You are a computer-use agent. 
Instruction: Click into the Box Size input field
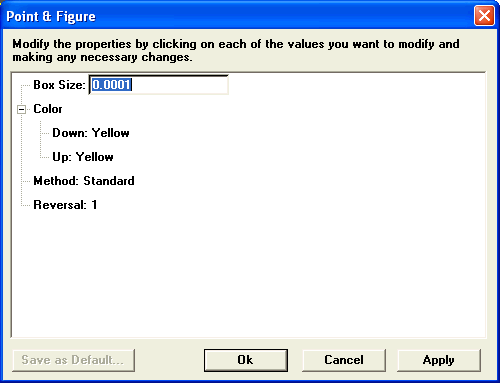159,85
